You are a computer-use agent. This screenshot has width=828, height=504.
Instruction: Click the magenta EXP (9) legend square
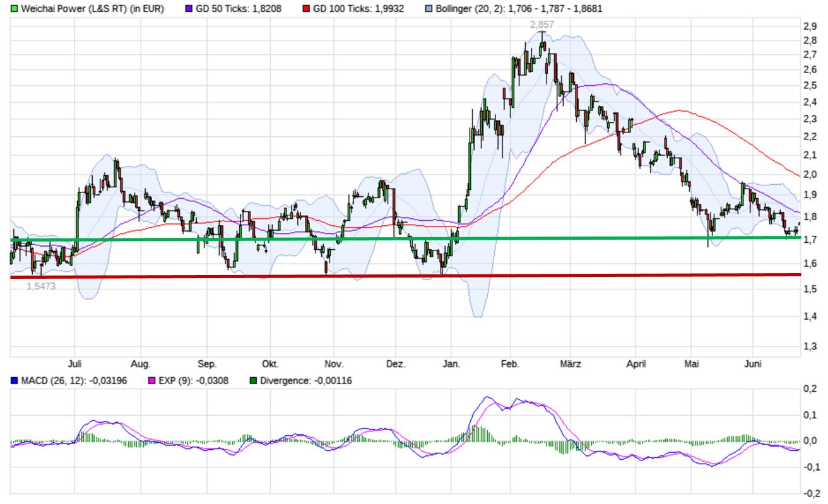[152, 380]
